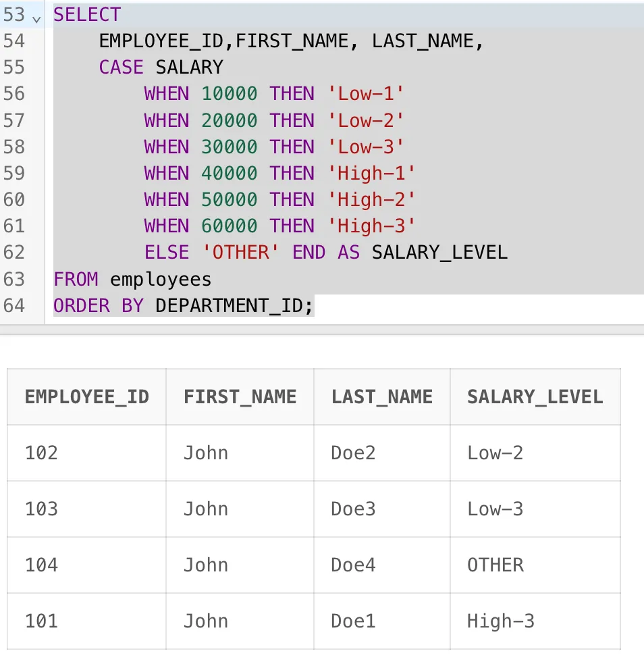
Task: Select the Doe3 last name cell
Action: click(x=382, y=509)
